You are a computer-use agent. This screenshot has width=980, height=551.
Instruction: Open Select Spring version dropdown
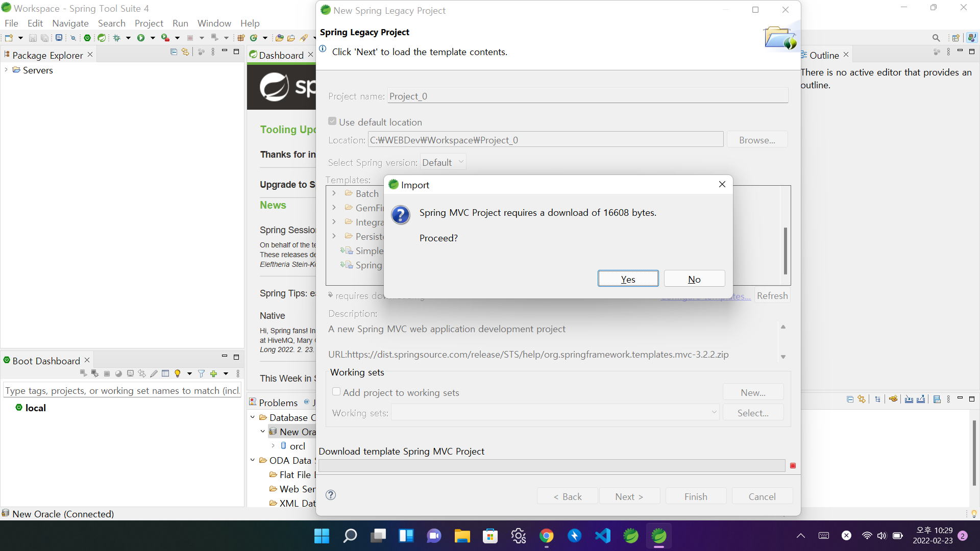click(443, 162)
